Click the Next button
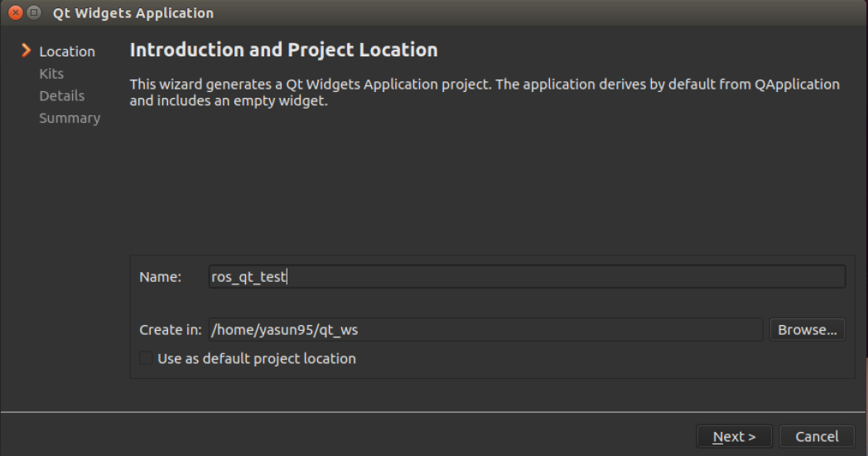868x456 pixels. (x=734, y=437)
